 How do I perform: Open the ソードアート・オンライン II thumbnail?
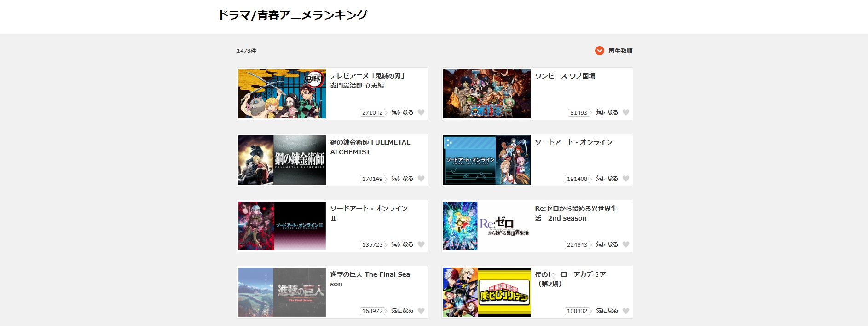coord(282,226)
